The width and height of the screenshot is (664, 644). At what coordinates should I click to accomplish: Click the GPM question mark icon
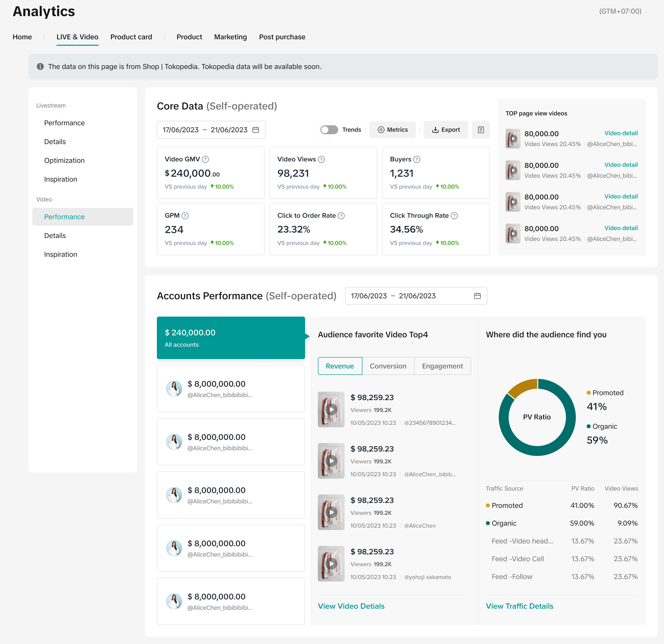[x=185, y=215]
